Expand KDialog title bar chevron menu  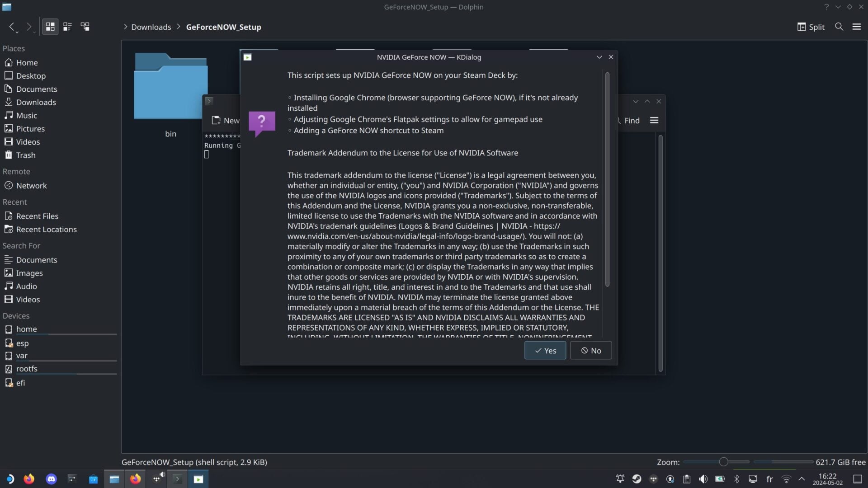(x=599, y=57)
